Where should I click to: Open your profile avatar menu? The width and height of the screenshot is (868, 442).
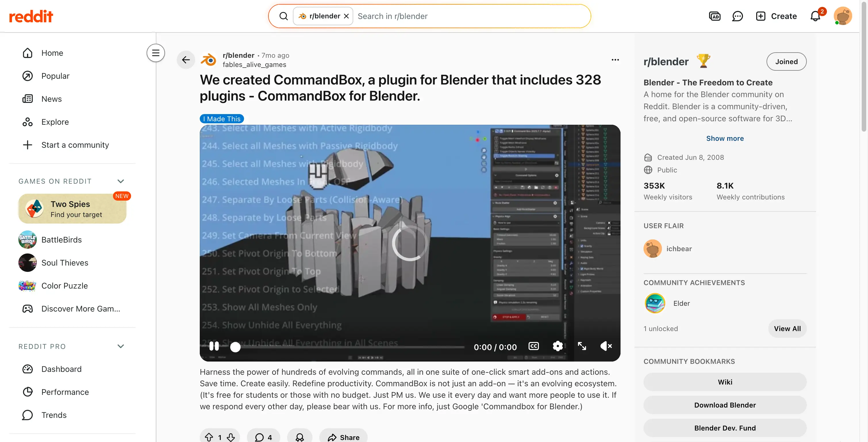click(843, 16)
